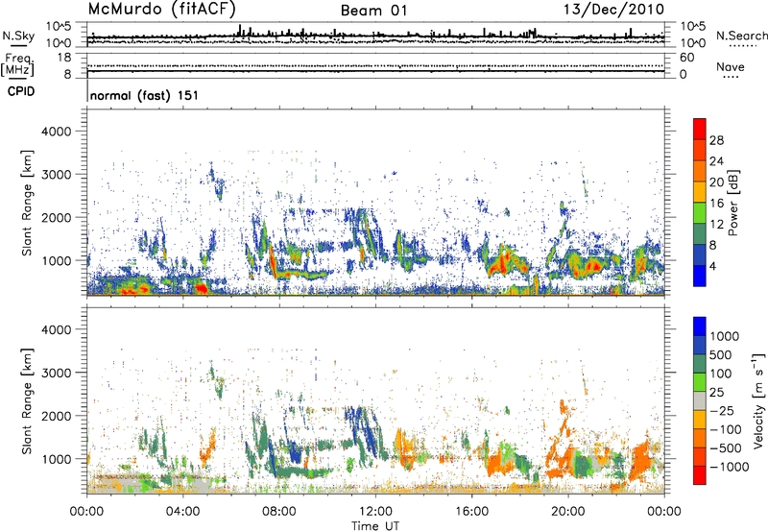
Task: Select the '-25' tick on Velocity colorbar
Action: coord(722,411)
